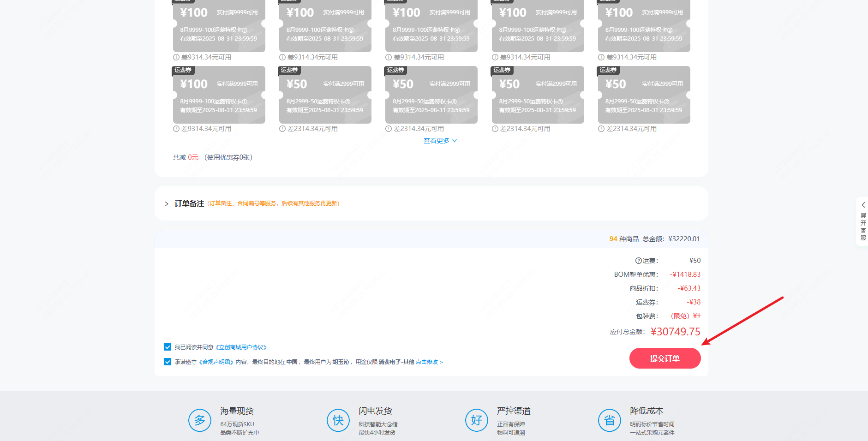Click the question mark icon beside 运费
The image size is (868, 441).
[x=638, y=261]
